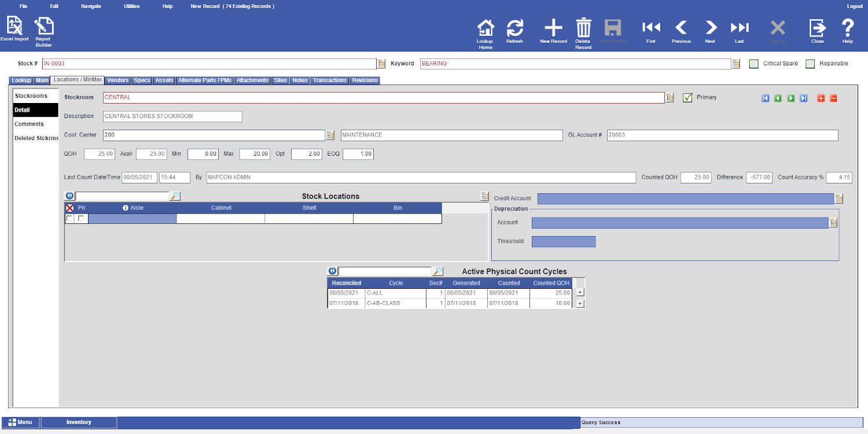This screenshot has height=434, width=868.
Task: Go to previous stockroom record arrow
Action: pos(778,98)
